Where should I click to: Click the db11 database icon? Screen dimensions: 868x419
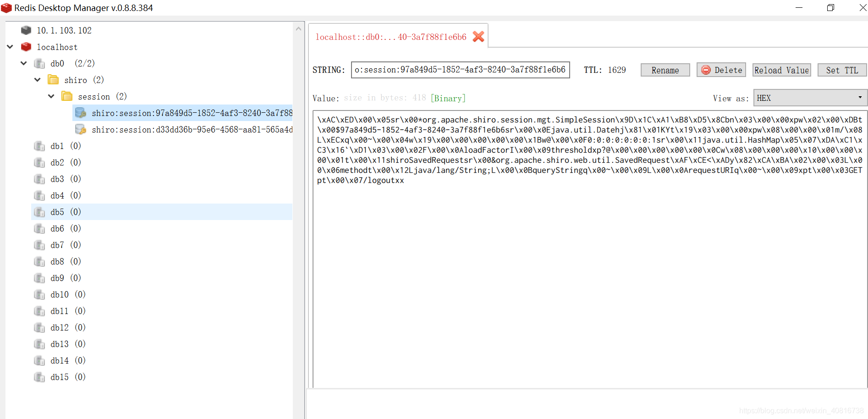click(x=39, y=311)
